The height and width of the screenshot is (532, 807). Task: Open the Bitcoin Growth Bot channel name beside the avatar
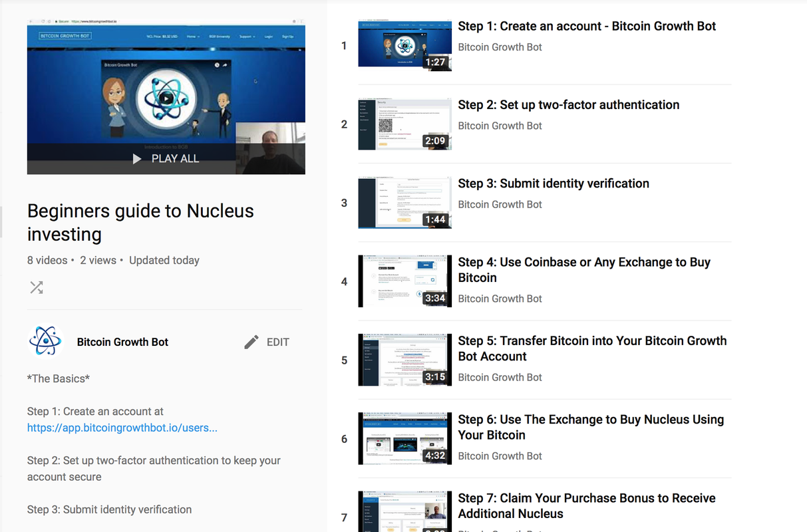point(122,342)
